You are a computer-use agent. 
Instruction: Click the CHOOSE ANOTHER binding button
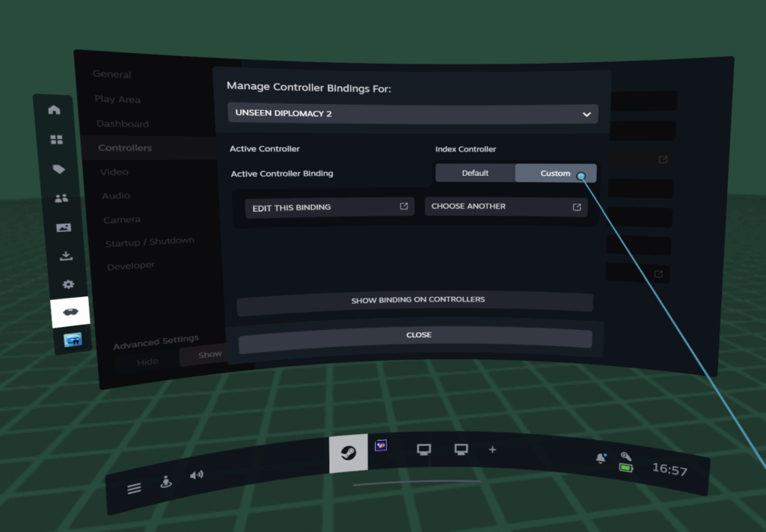click(506, 207)
